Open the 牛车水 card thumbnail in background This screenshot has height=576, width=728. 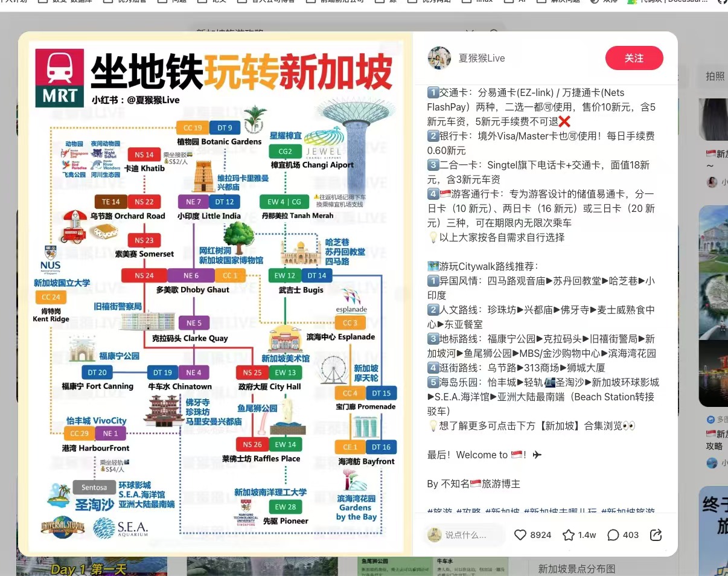470,566
